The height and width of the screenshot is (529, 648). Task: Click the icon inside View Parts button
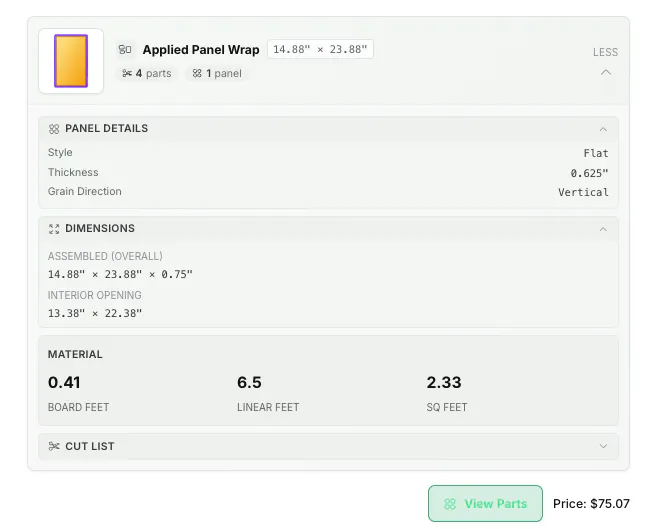(450, 504)
